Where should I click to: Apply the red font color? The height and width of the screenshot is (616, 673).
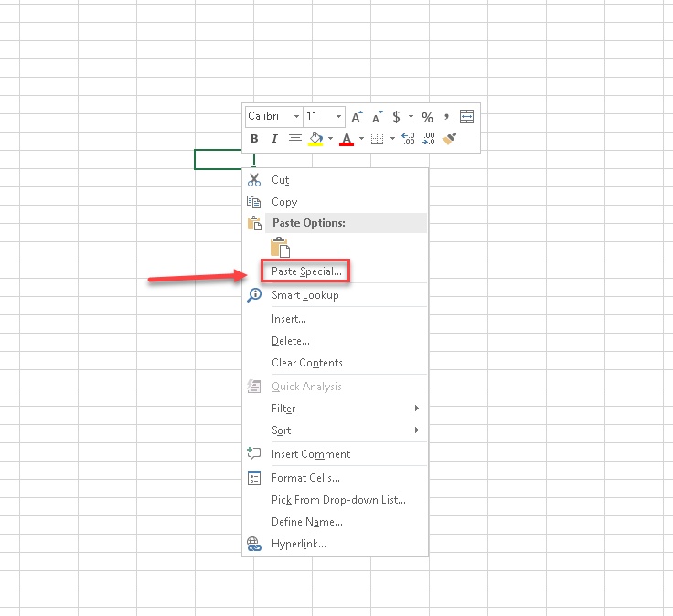pos(347,139)
